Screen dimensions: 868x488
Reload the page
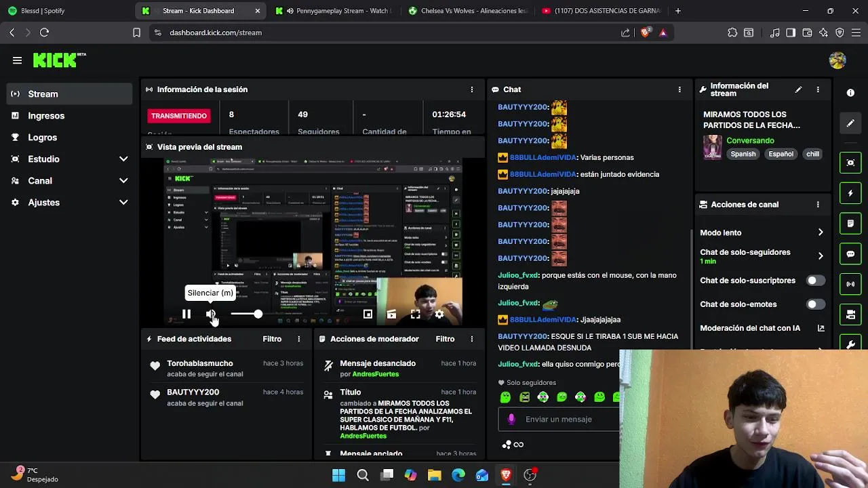(x=44, y=33)
